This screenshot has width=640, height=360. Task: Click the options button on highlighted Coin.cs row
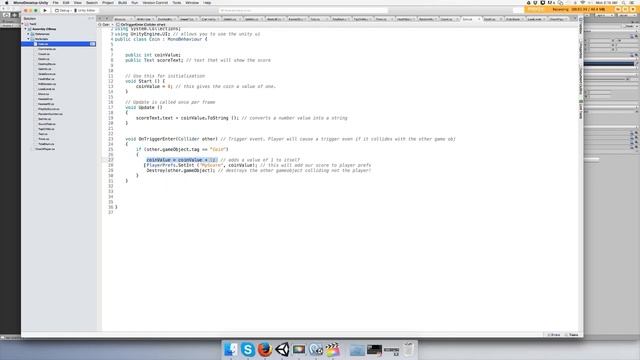click(x=93, y=44)
